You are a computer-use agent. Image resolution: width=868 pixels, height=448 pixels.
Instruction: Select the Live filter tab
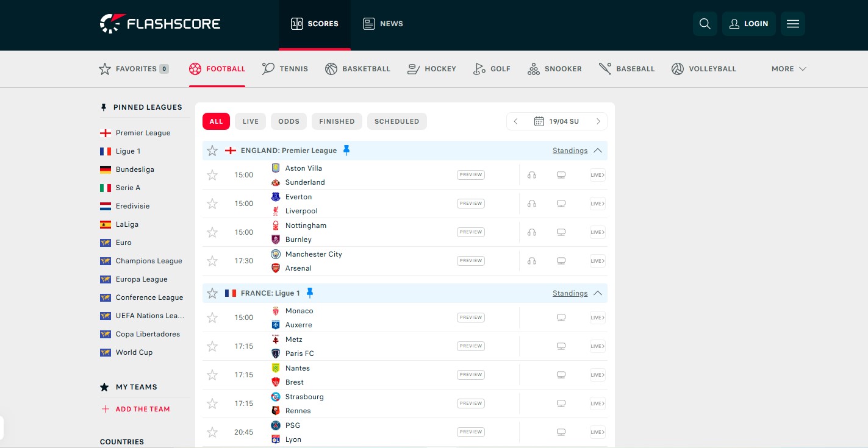click(x=250, y=121)
